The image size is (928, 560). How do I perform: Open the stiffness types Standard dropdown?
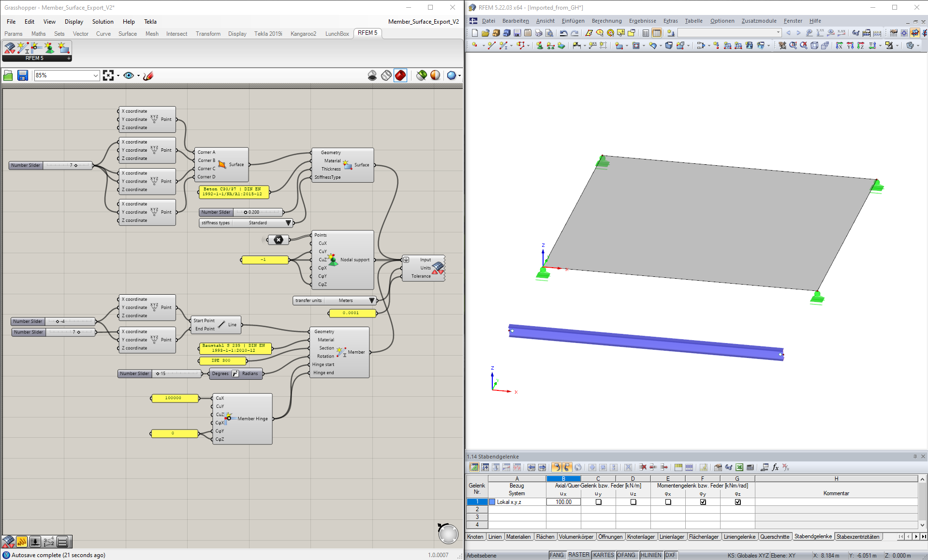click(288, 223)
